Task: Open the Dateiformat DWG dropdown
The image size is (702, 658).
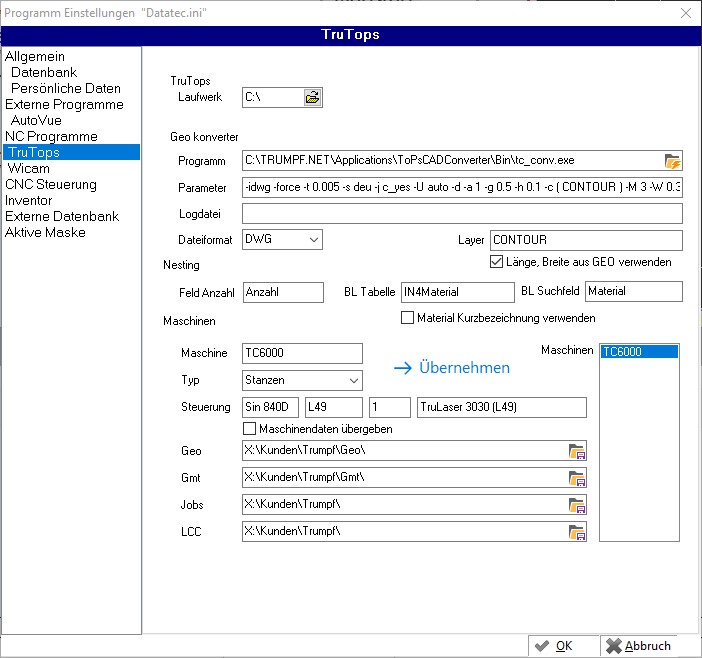Action: pos(314,239)
